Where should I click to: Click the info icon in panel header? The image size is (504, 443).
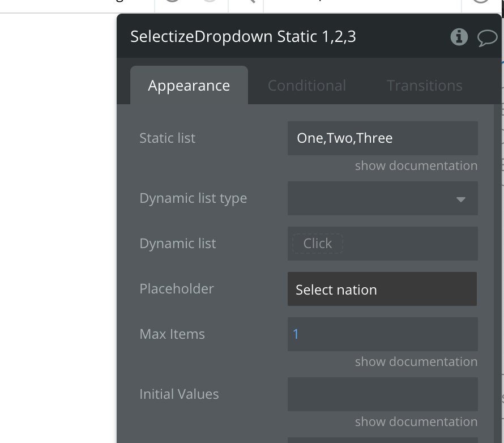click(x=459, y=37)
